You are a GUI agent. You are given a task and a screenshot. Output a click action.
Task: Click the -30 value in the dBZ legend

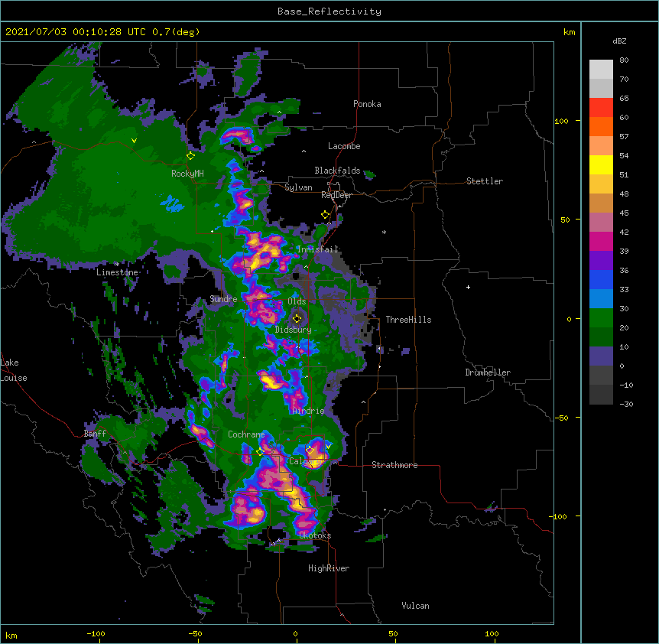coord(626,404)
